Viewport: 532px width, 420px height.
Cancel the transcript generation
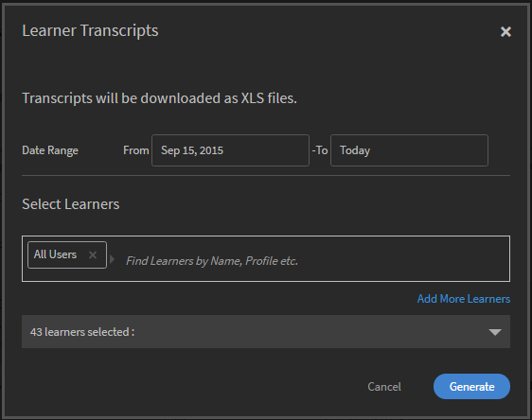(x=384, y=387)
